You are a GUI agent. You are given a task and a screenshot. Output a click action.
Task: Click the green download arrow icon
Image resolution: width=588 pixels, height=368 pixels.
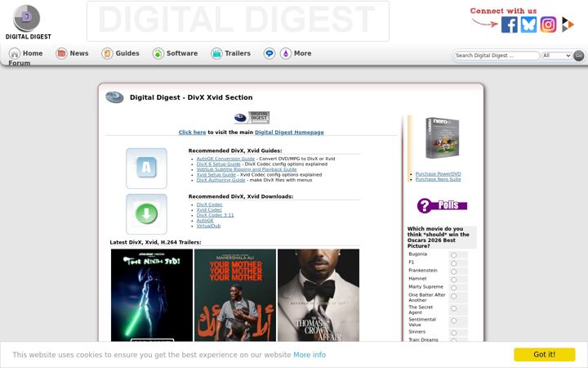(146, 214)
